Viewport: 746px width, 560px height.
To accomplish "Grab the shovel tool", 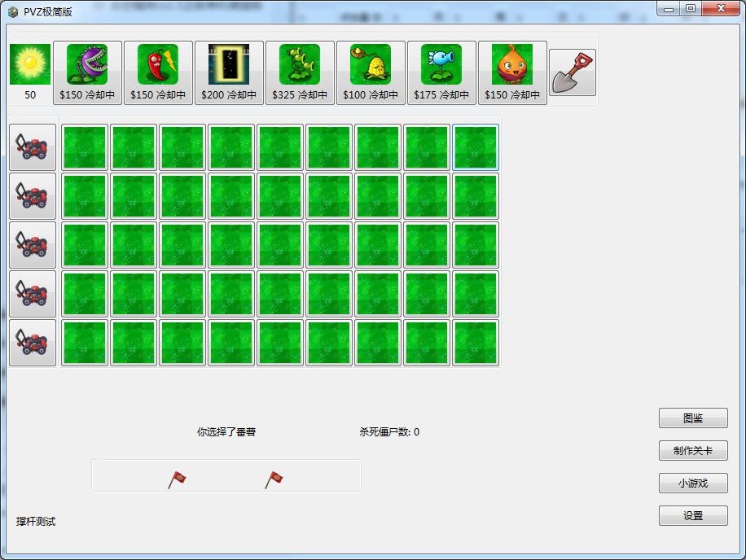I will click(x=573, y=72).
